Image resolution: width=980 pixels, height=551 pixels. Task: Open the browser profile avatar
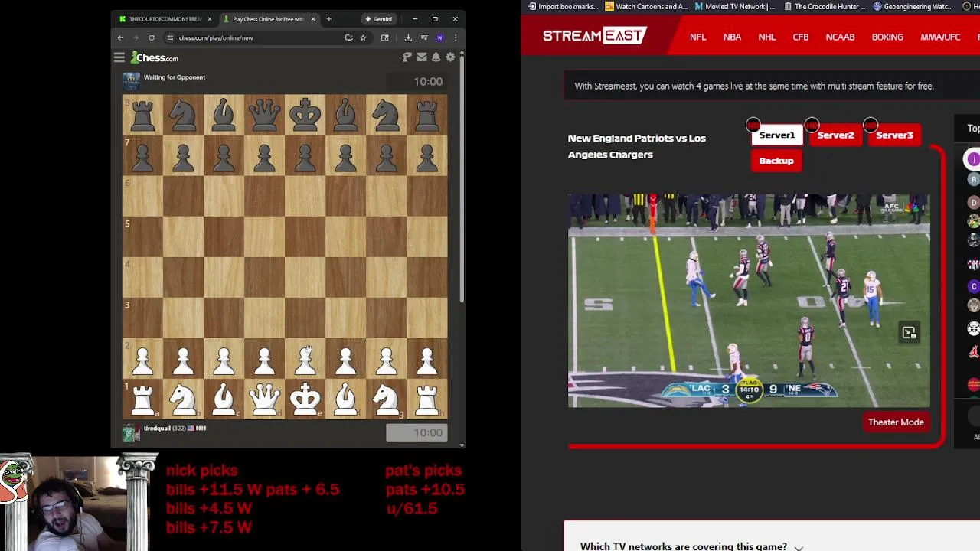point(439,37)
